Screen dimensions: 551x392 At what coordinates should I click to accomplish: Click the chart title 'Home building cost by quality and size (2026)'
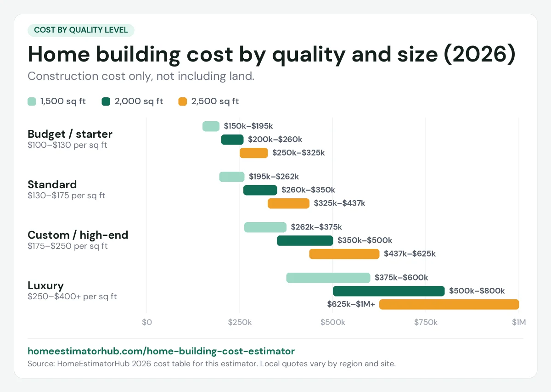(x=272, y=54)
